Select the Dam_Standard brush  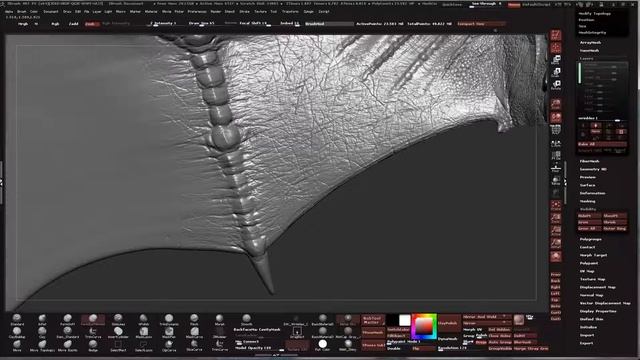[x=67, y=333]
